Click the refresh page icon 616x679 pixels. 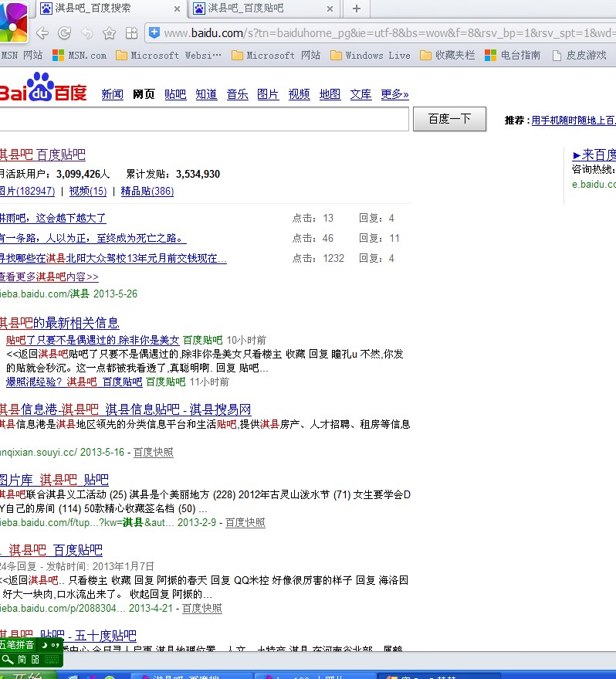tap(65, 33)
